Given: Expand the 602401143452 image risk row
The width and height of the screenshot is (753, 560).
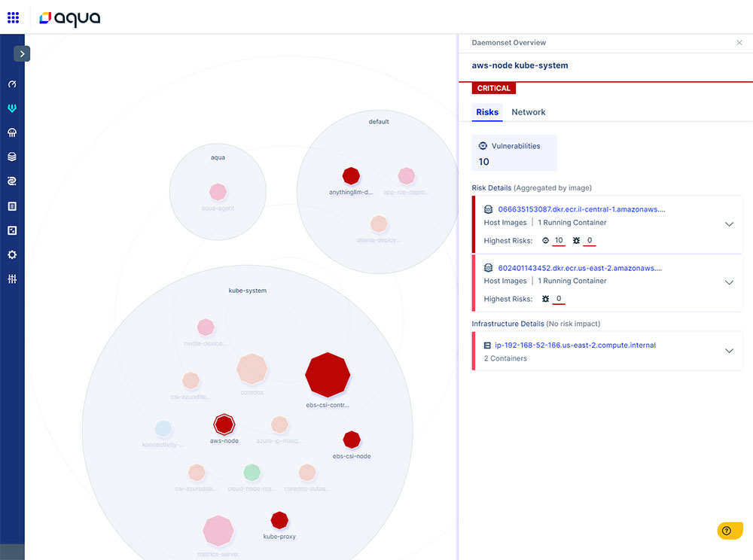Looking at the screenshot, I should pyautogui.click(x=728, y=282).
